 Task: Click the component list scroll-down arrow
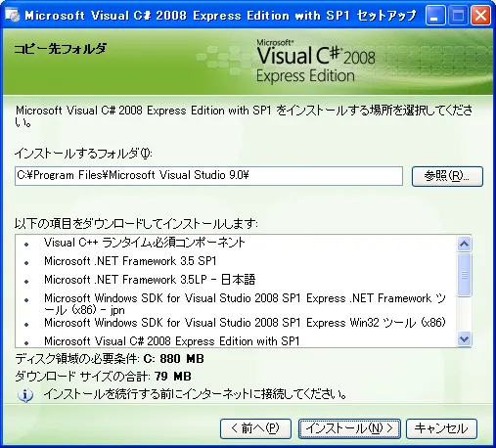(464, 339)
